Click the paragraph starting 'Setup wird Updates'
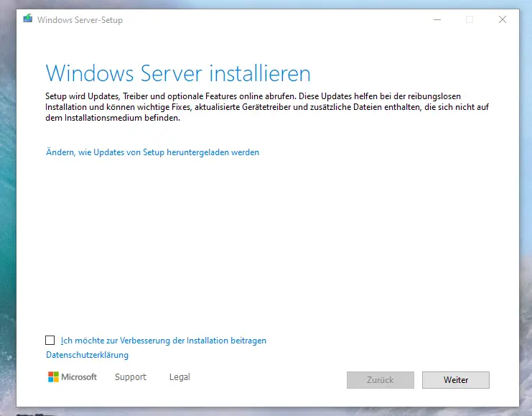Image resolution: width=532 pixels, height=416 pixels. tap(267, 107)
